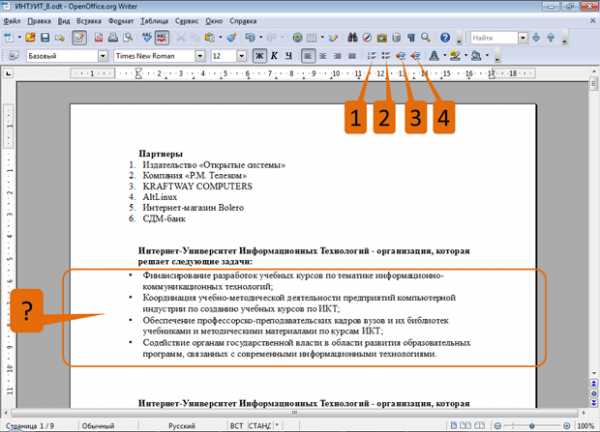
Task: Click the Paste clipboard icon
Action: 209,37
